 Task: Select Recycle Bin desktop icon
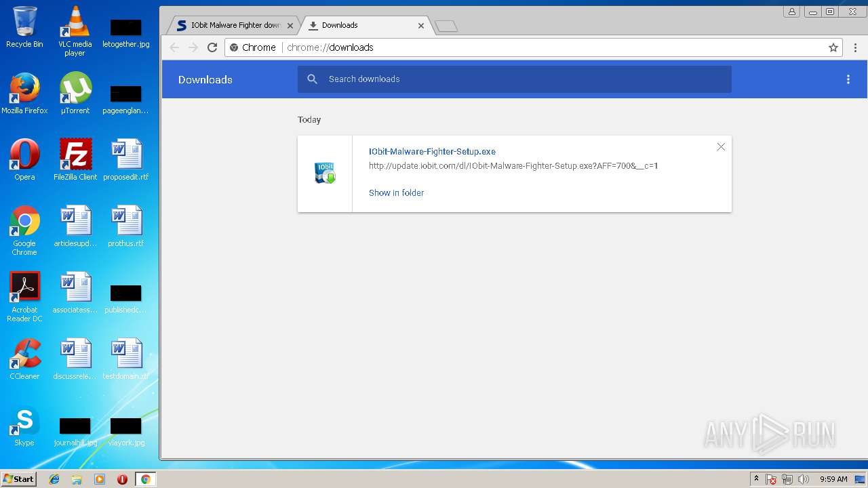pos(24,27)
